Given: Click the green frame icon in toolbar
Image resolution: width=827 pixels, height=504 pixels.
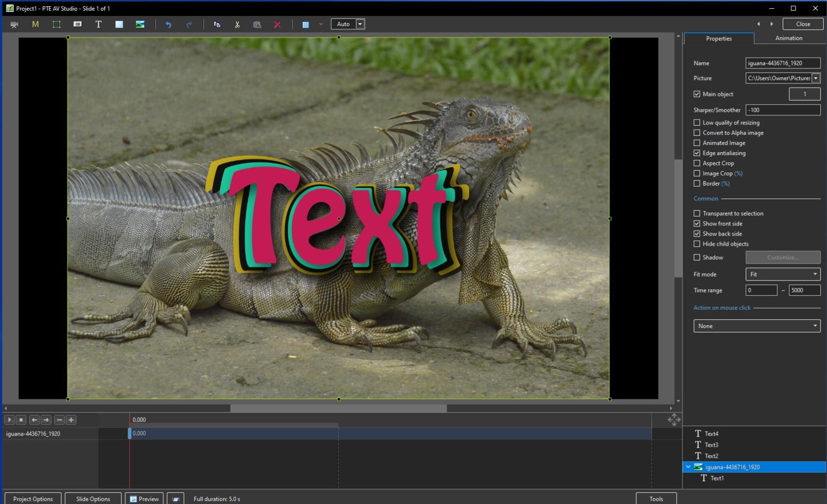Looking at the screenshot, I should (x=56, y=24).
